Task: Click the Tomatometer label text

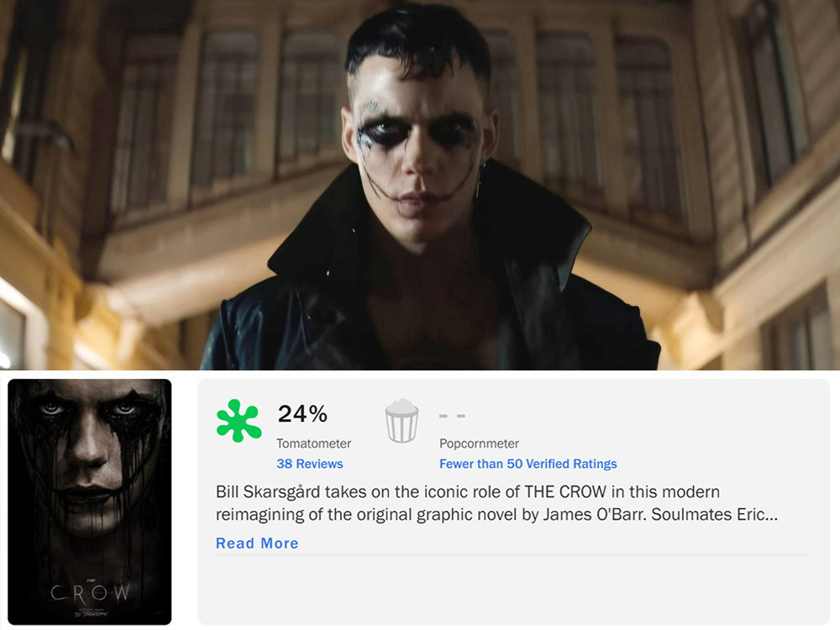Action: pos(314,444)
